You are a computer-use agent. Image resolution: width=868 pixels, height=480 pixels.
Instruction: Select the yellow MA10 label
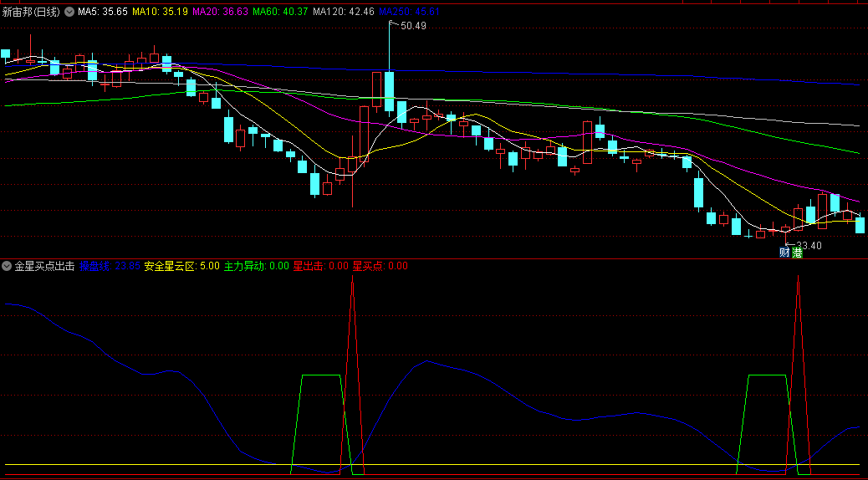[x=161, y=13]
